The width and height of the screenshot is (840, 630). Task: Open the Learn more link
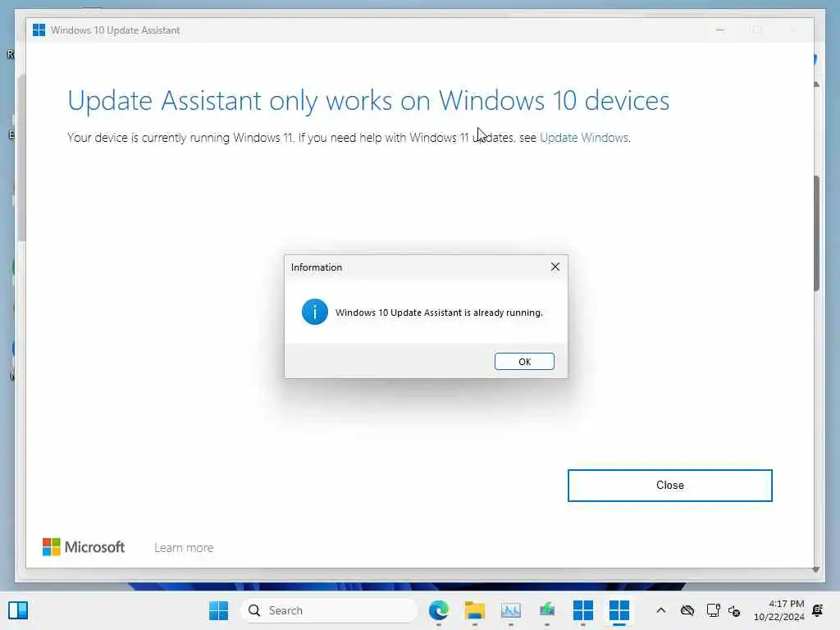pyautogui.click(x=184, y=547)
